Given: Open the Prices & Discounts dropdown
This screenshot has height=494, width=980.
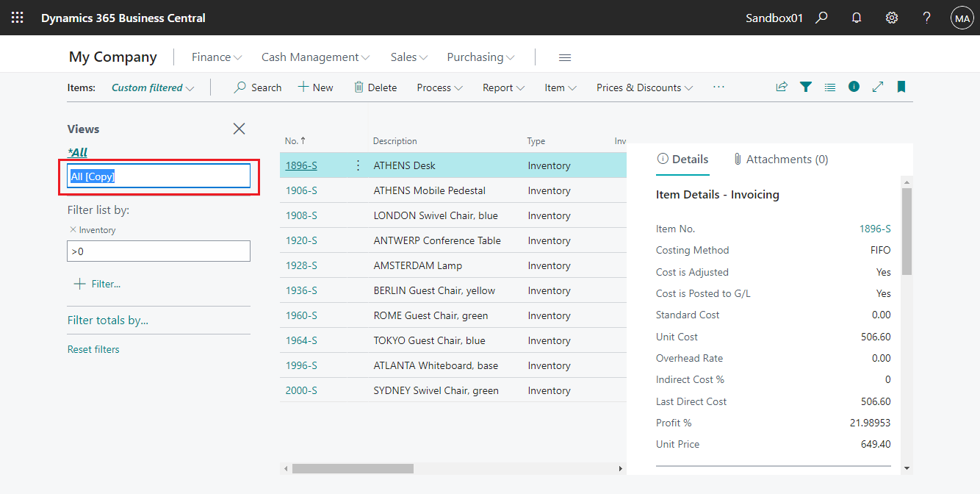Looking at the screenshot, I should tap(644, 87).
